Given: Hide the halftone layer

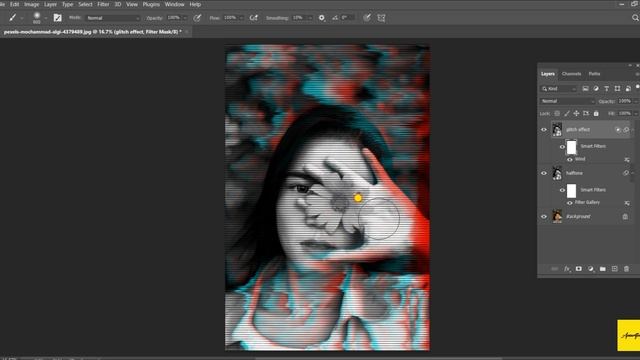Looking at the screenshot, I should click(544, 173).
